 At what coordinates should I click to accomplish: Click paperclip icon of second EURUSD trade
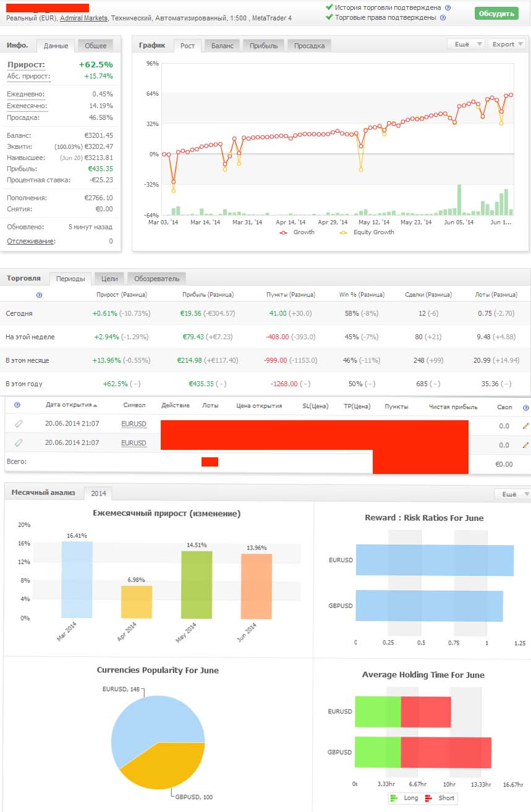point(19,443)
